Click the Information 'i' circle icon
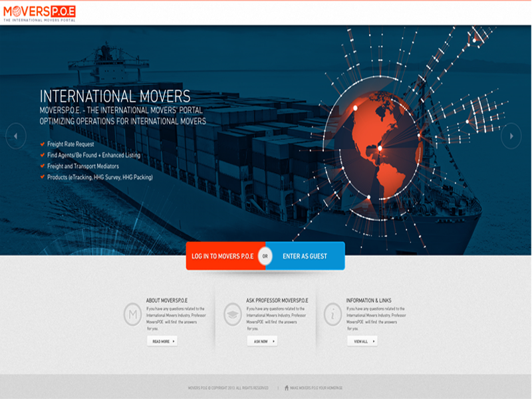 [333, 314]
